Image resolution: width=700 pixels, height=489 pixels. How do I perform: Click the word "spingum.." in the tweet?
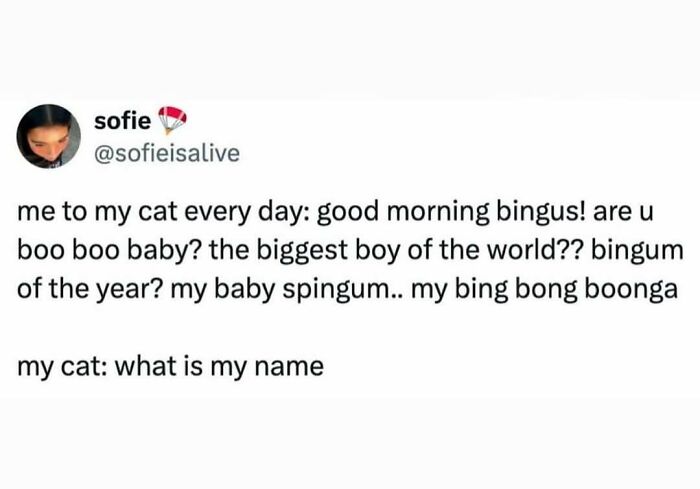click(340, 289)
